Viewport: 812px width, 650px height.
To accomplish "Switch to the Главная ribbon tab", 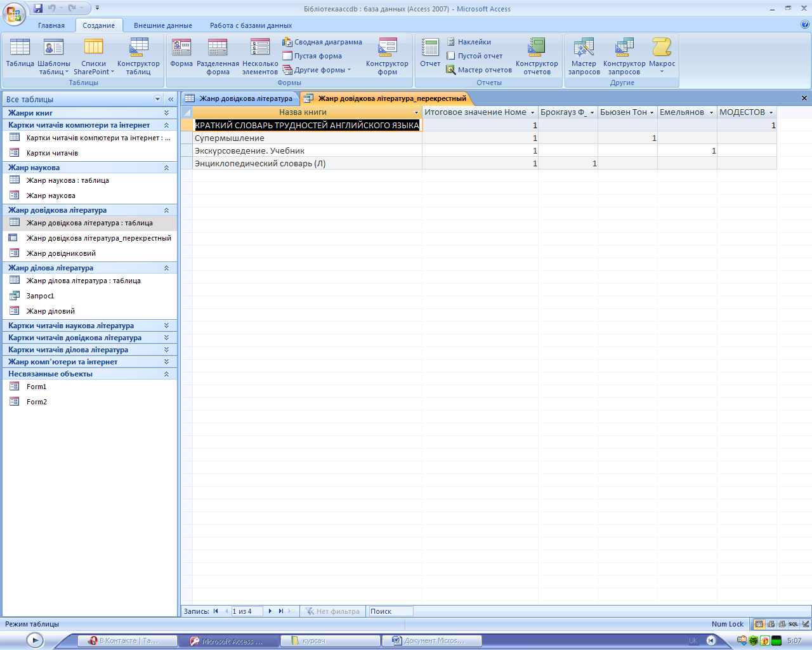I will click(51, 25).
